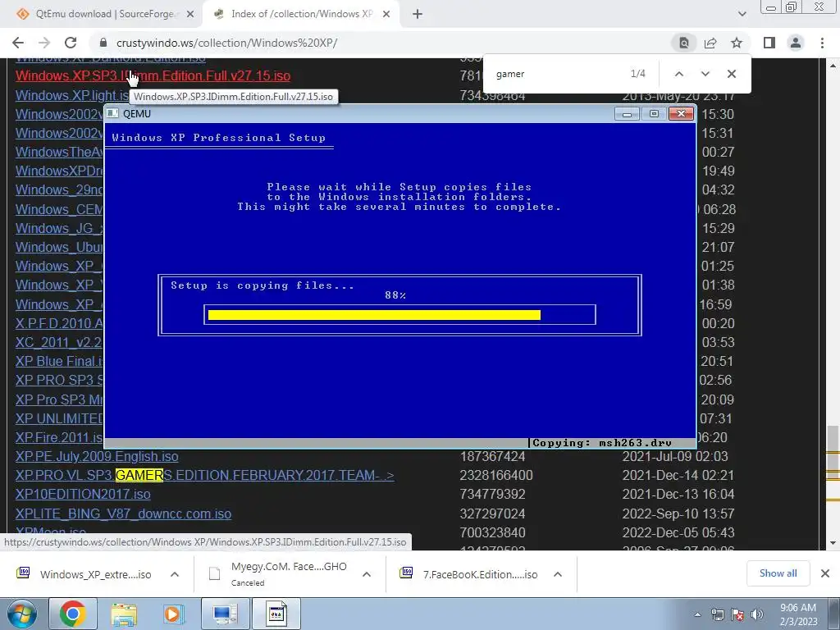Click the find-in-page icon in address bar

684,43
